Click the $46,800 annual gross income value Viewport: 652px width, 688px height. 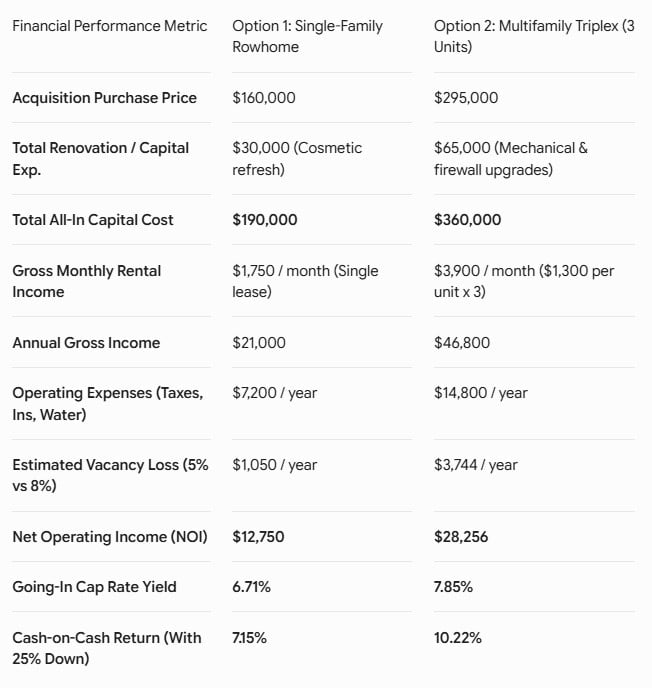point(462,343)
